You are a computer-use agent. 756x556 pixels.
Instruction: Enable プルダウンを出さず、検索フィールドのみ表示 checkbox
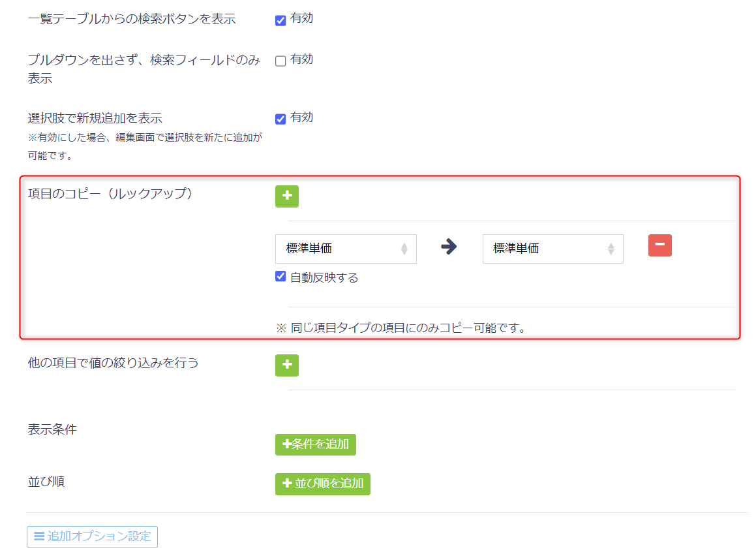[x=280, y=61]
